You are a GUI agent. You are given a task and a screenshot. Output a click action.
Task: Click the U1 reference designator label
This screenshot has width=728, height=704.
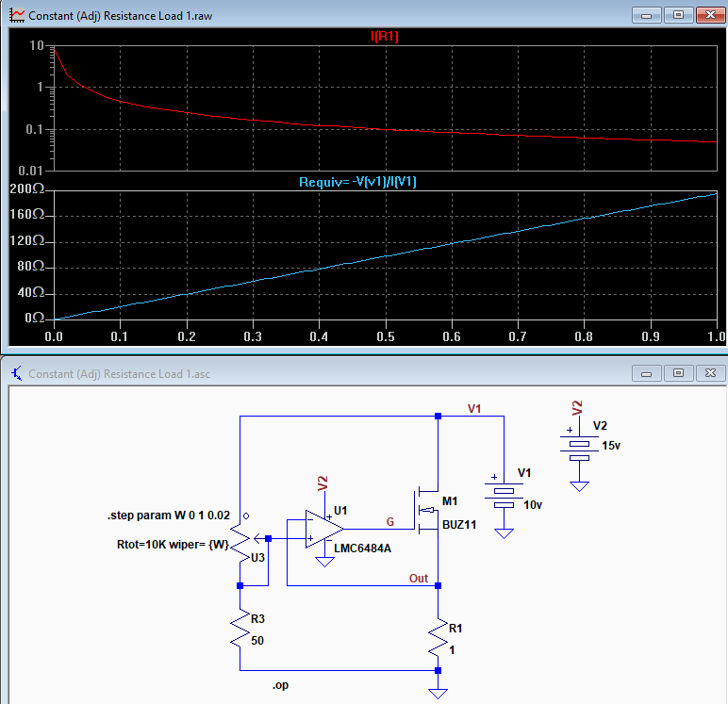click(x=340, y=511)
